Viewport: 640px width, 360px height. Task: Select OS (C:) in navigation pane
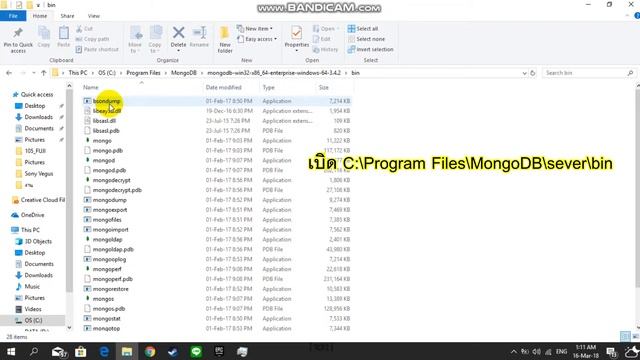pyautogui.click(x=33, y=320)
